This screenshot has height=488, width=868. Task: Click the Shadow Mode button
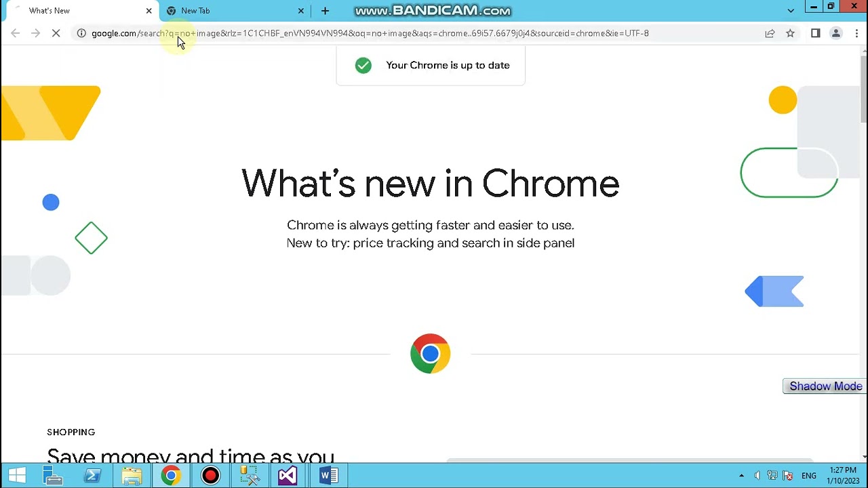(x=825, y=386)
